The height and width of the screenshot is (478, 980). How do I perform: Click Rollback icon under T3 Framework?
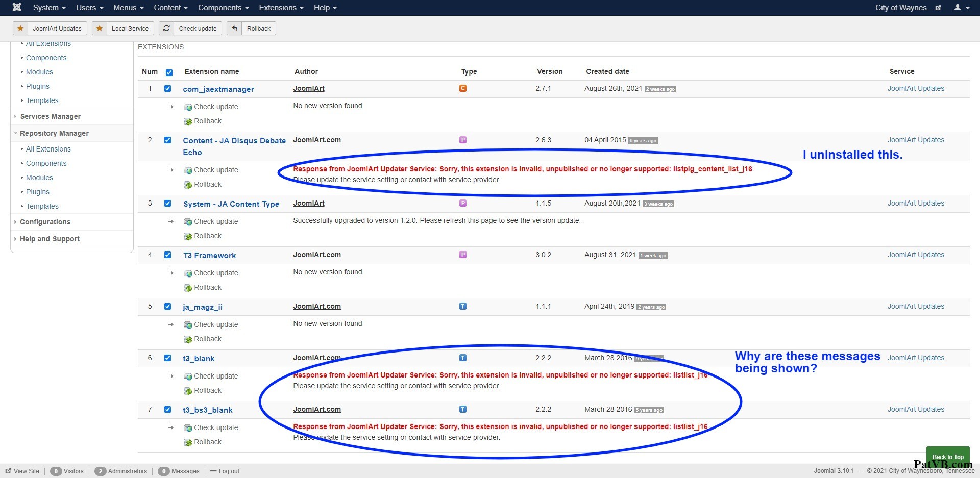coord(188,288)
